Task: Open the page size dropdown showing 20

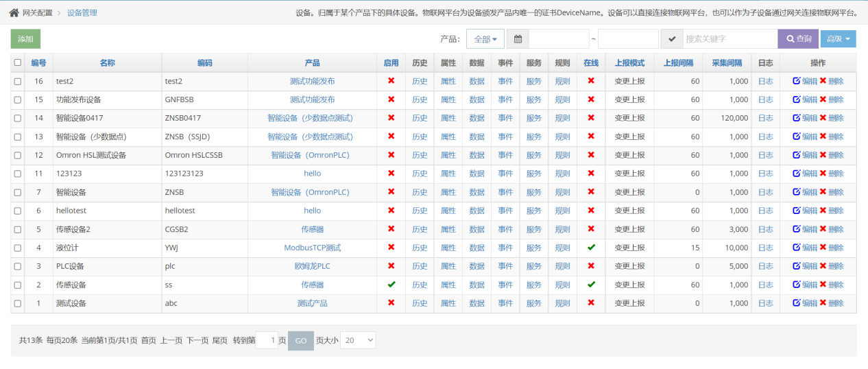Action: pyautogui.click(x=358, y=340)
